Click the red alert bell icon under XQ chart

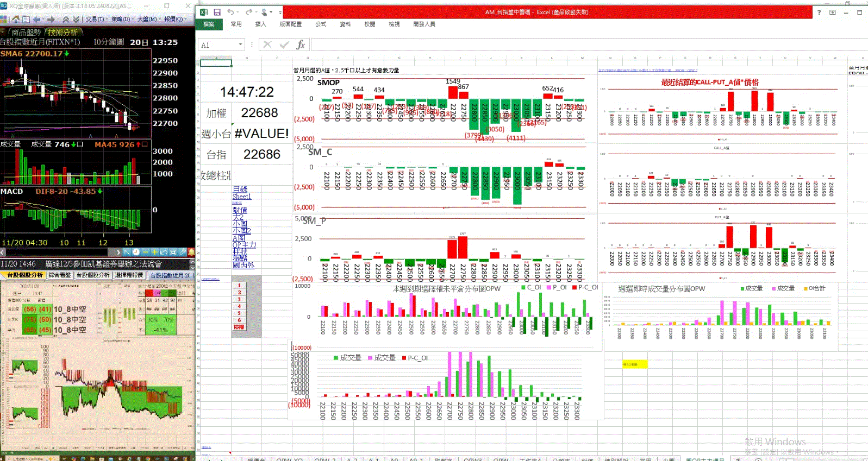tap(191, 252)
